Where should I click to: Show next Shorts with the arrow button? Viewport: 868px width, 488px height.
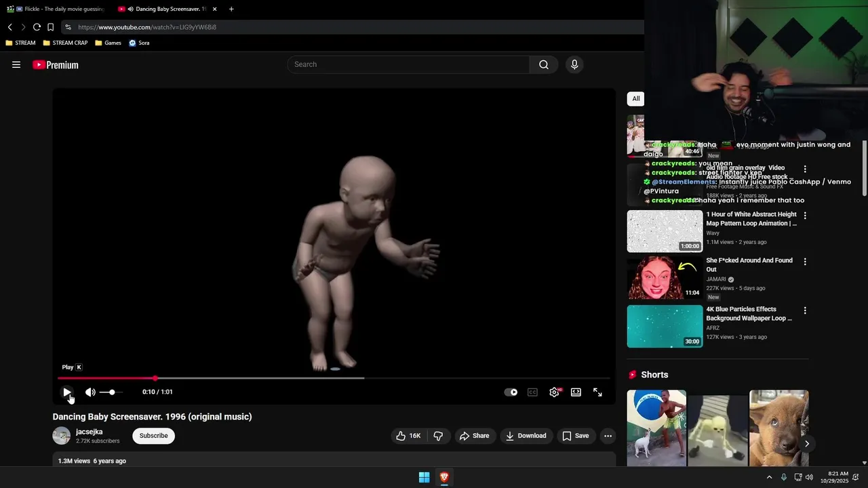tap(807, 444)
